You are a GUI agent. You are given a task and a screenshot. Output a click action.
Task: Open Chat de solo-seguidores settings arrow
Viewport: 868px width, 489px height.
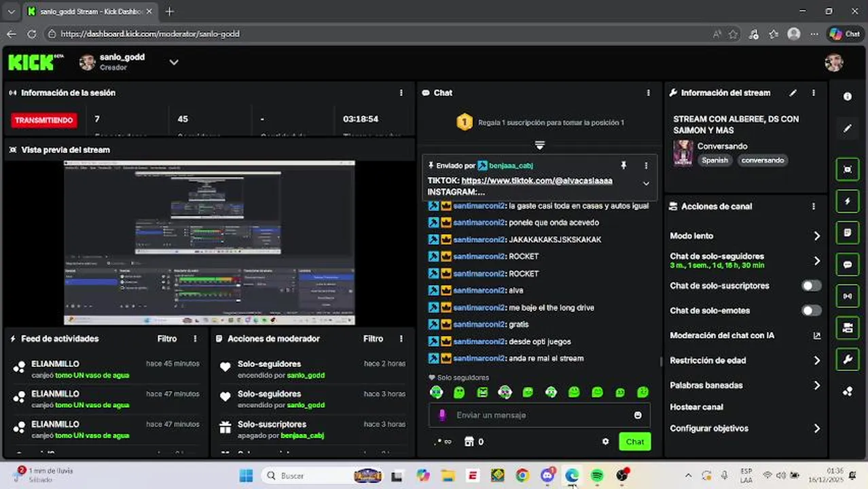[817, 261]
